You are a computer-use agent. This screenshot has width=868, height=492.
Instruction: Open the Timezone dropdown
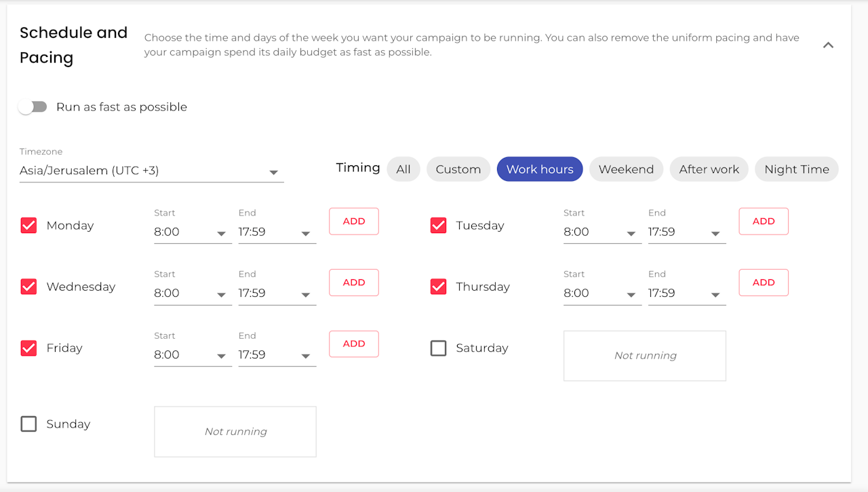coord(151,171)
